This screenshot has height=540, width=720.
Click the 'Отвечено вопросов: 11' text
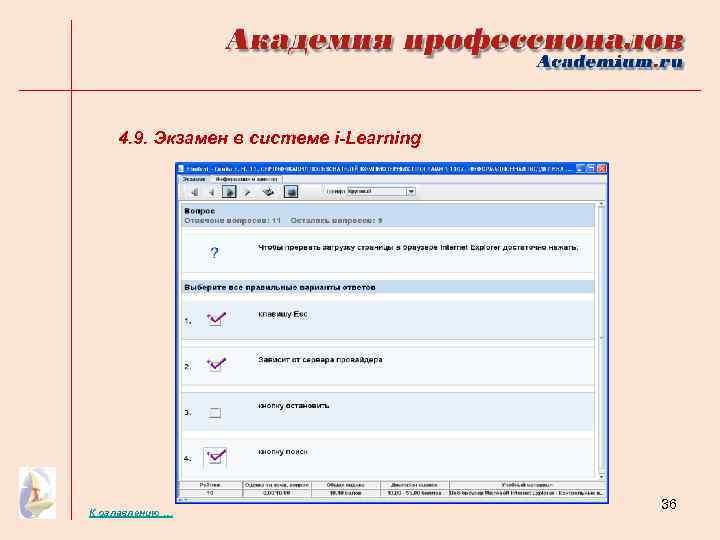tap(232, 220)
